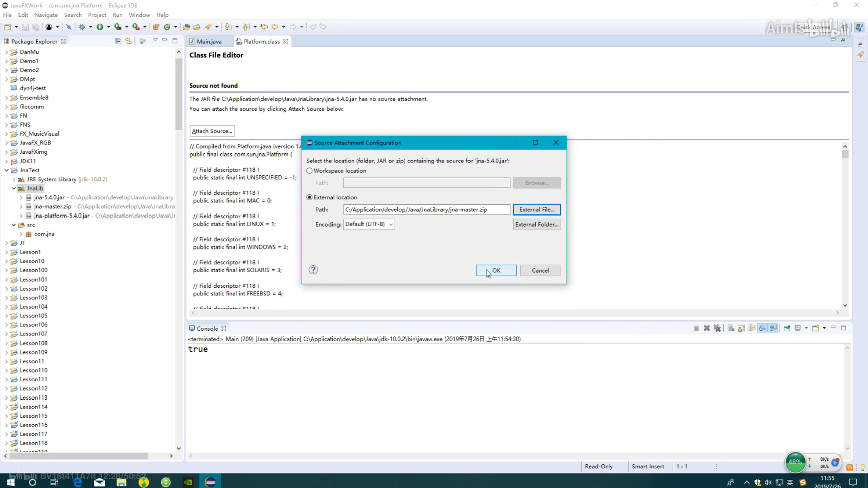Collapse the JnaTest project node

click(6, 171)
